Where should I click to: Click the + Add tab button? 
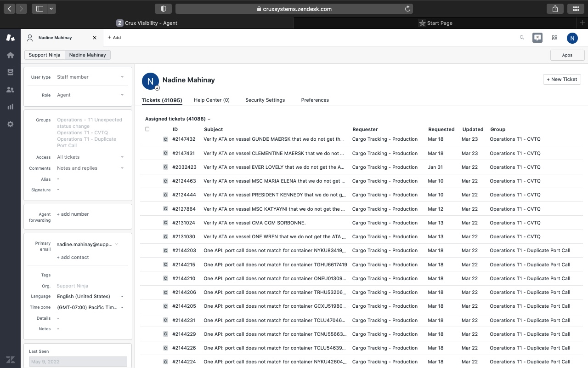point(114,38)
